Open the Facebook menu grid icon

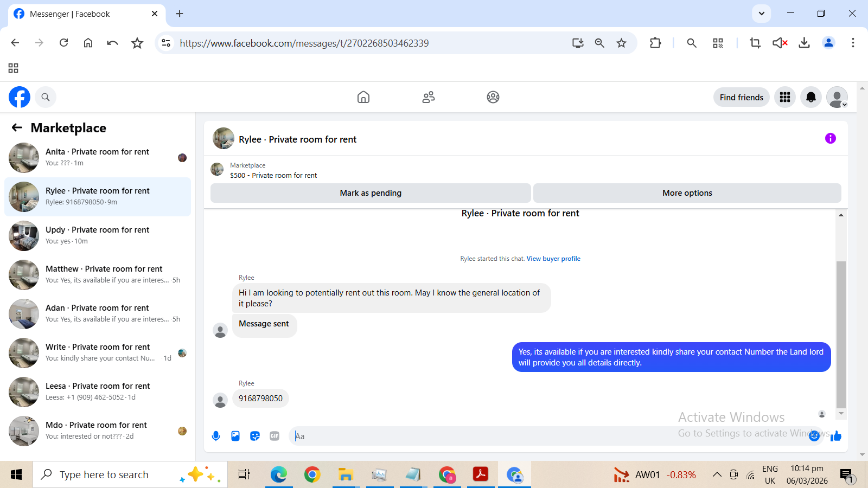(x=785, y=97)
